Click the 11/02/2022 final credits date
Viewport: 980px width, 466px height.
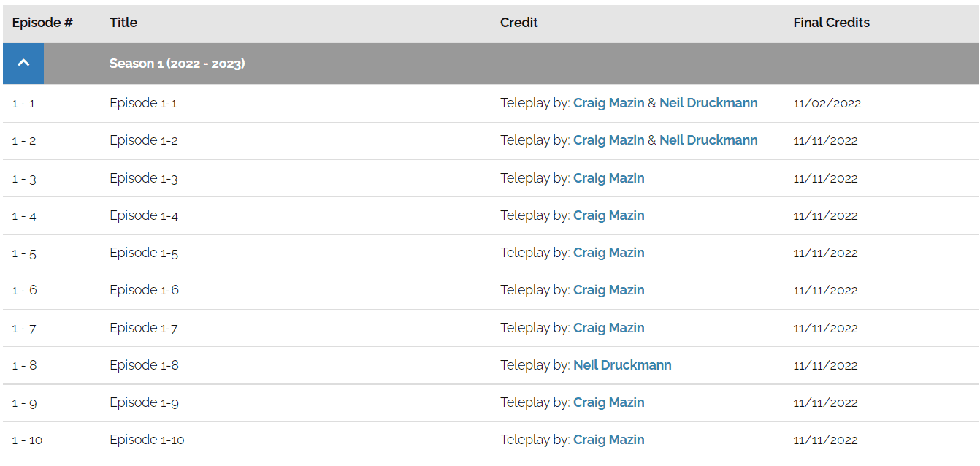[x=827, y=104]
